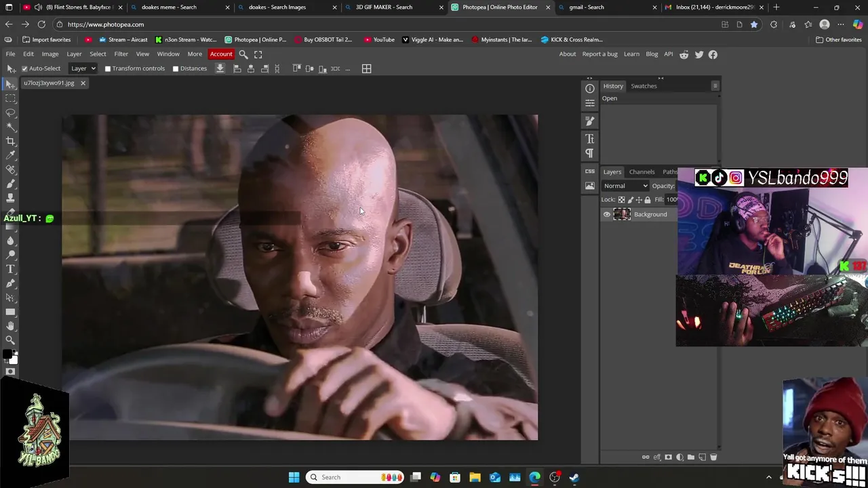Viewport: 868px width, 488px height.
Task: Open the Blog link
Action: [652, 54]
